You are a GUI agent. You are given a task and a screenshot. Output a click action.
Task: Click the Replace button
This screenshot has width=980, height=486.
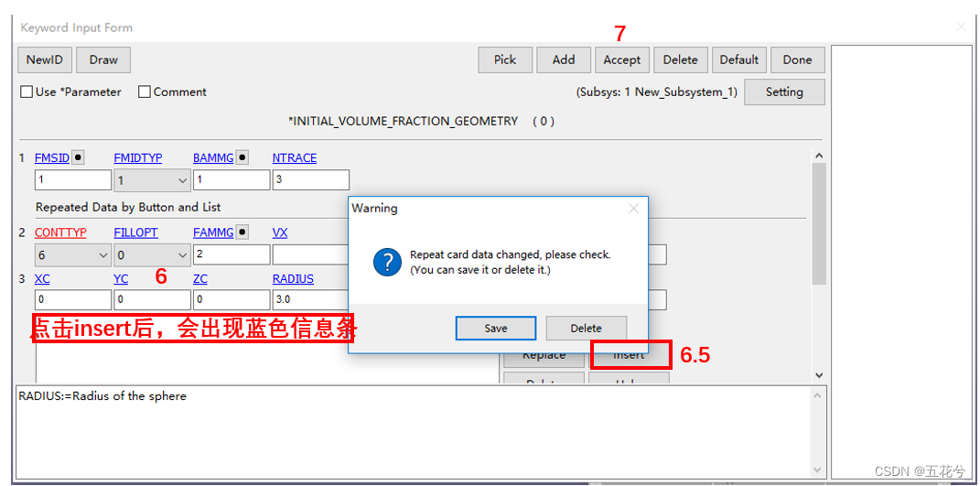pyautogui.click(x=544, y=357)
